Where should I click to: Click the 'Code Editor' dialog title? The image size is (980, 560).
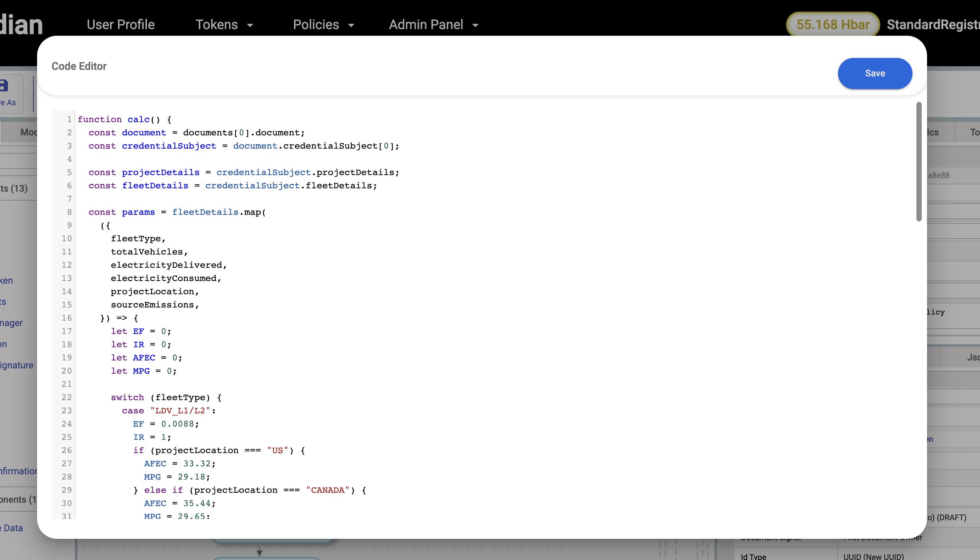pyautogui.click(x=79, y=66)
